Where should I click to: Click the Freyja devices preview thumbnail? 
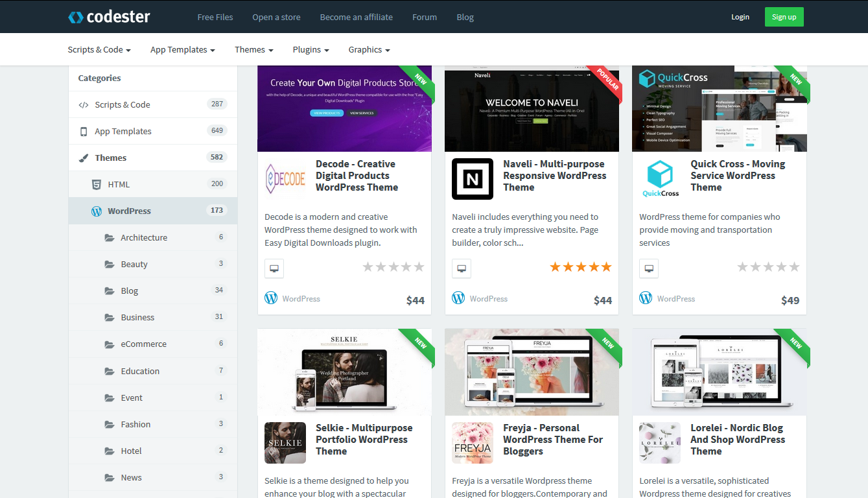click(532, 372)
